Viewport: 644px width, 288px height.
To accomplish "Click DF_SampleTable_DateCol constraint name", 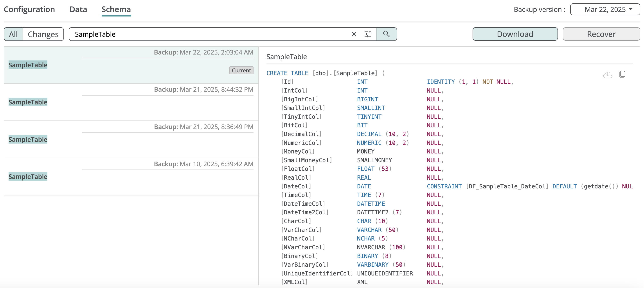I will [507, 186].
